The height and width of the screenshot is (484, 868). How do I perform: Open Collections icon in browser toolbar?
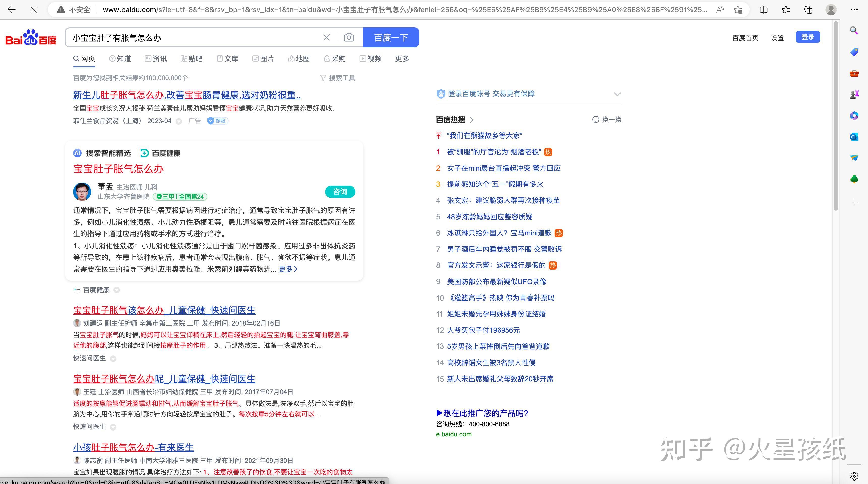pos(808,9)
